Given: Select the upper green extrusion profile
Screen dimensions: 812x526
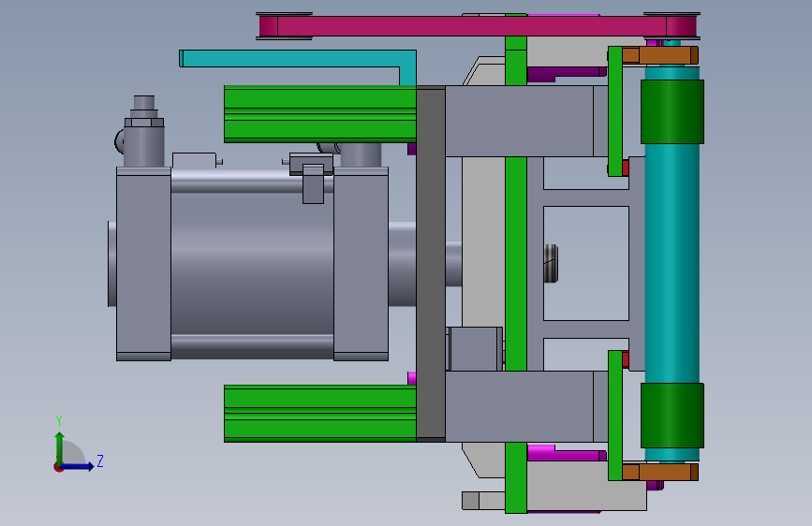Looking at the screenshot, I should pyautogui.click(x=320, y=114).
